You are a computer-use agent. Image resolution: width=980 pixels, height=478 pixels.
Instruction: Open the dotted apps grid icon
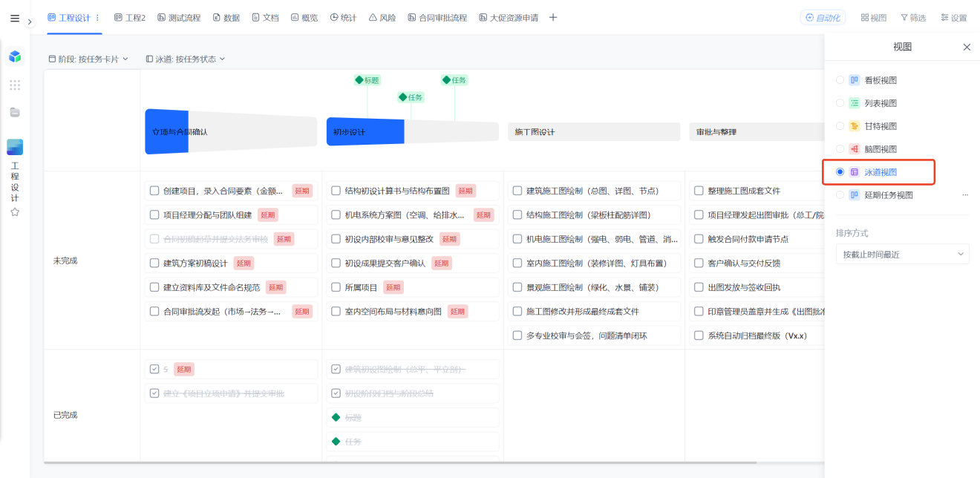point(15,85)
